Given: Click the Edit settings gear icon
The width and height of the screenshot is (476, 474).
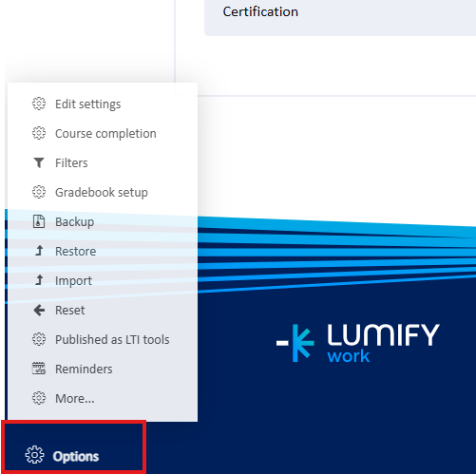Looking at the screenshot, I should pos(39,104).
